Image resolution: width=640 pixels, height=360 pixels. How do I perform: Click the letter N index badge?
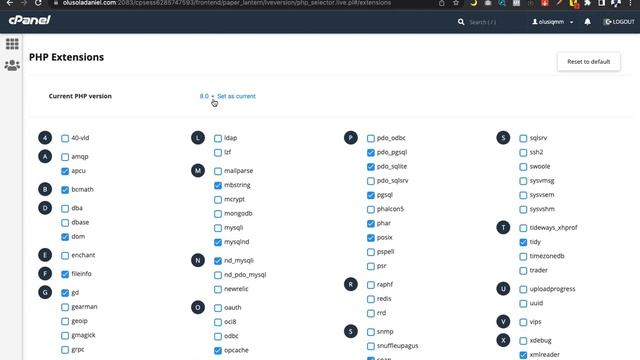tap(198, 260)
